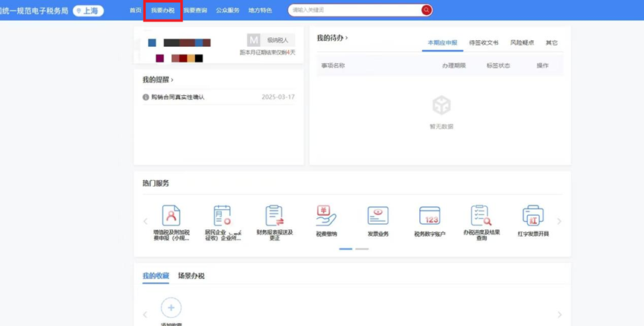Open the 上海 region selector
Viewport: 644px width, 326px height.
[x=89, y=10]
